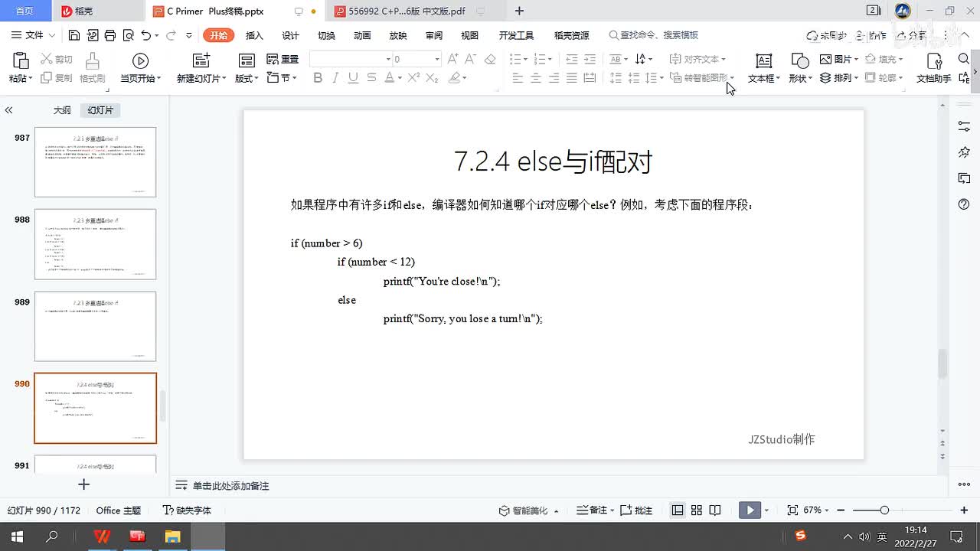Toggle Italic formatting
Viewport: 980px width, 551px height.
point(335,78)
